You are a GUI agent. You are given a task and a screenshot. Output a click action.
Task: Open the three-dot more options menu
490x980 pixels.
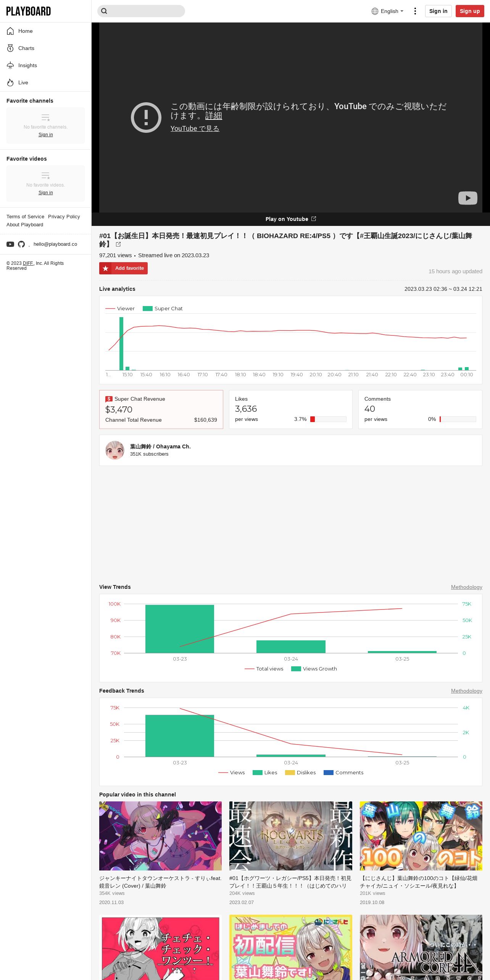tap(415, 11)
